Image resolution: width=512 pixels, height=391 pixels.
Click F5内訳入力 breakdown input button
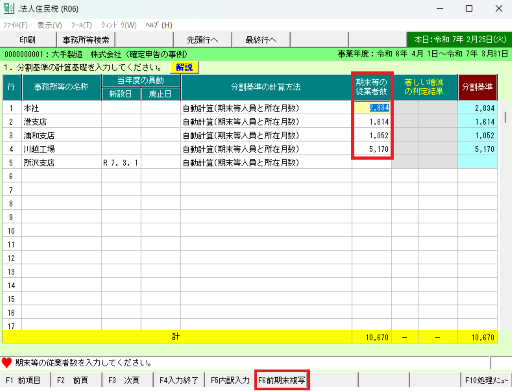pyautogui.click(x=230, y=380)
